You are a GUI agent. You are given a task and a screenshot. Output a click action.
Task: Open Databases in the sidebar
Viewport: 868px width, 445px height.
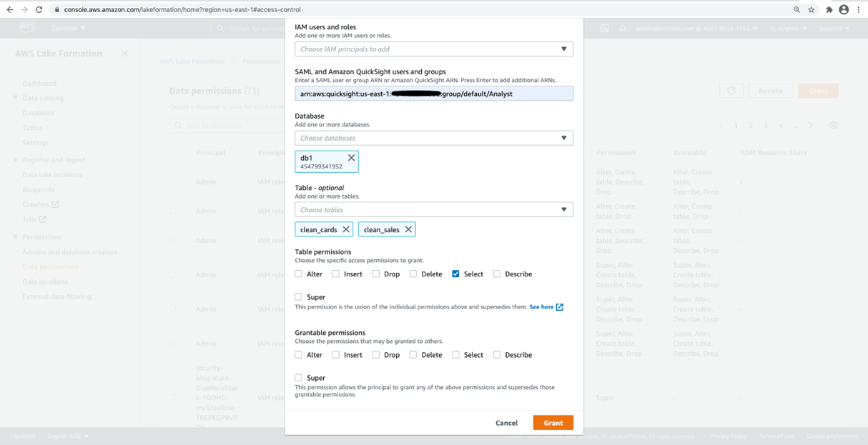coord(39,113)
